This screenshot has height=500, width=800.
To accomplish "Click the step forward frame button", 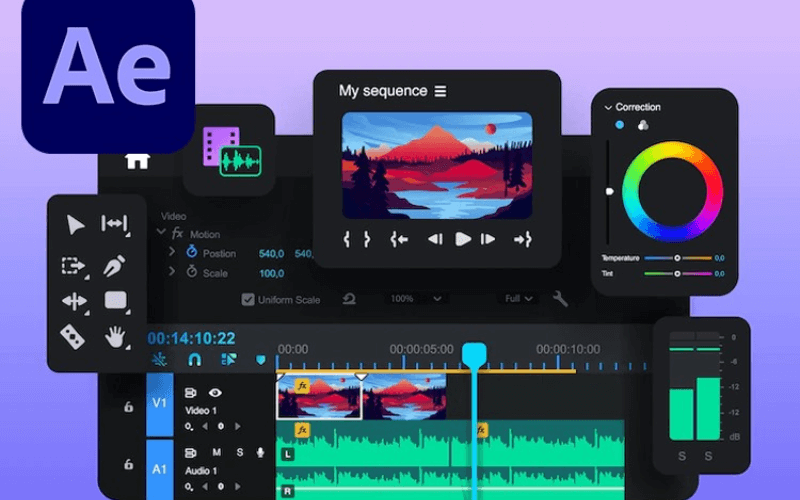I will (x=488, y=239).
